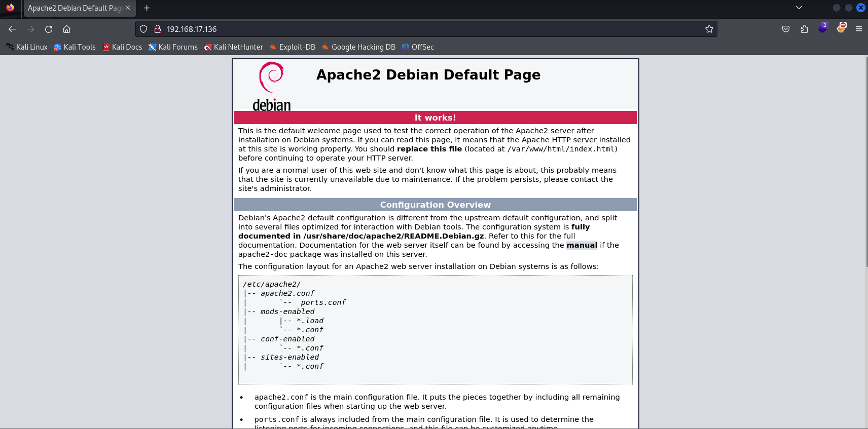
Task: Select the Apache2 Debian Default Page tab
Action: click(x=74, y=8)
